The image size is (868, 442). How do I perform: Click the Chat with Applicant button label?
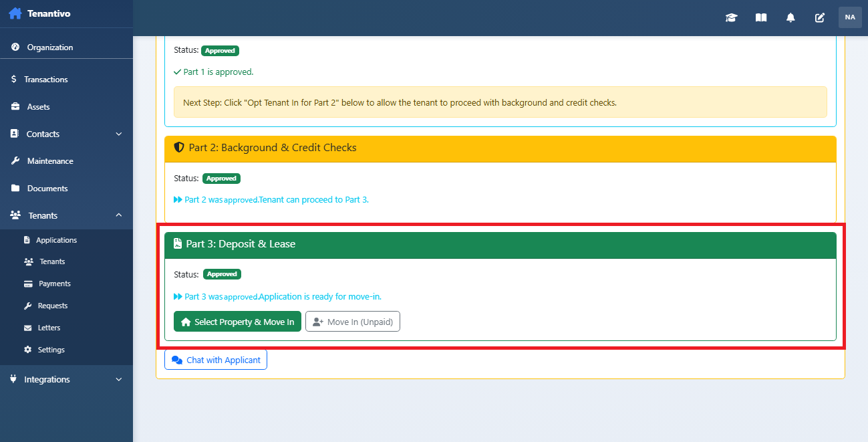pos(223,360)
